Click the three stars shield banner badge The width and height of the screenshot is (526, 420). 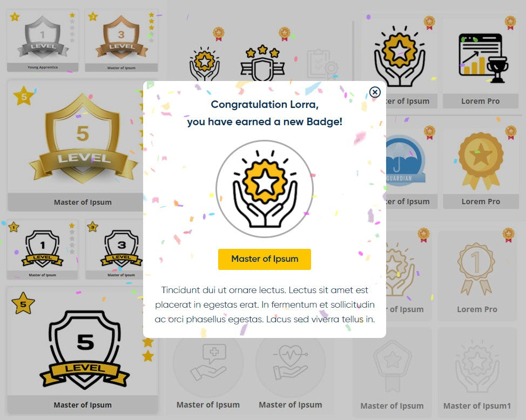coord(262,63)
